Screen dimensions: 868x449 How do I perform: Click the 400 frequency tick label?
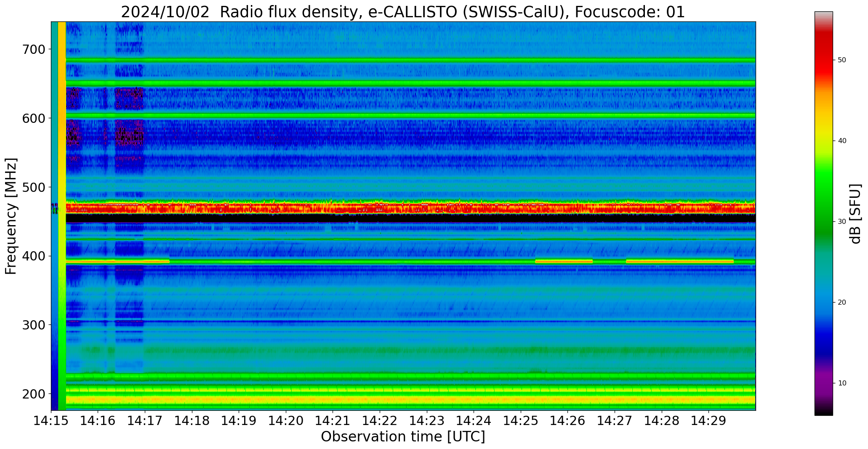33,256
